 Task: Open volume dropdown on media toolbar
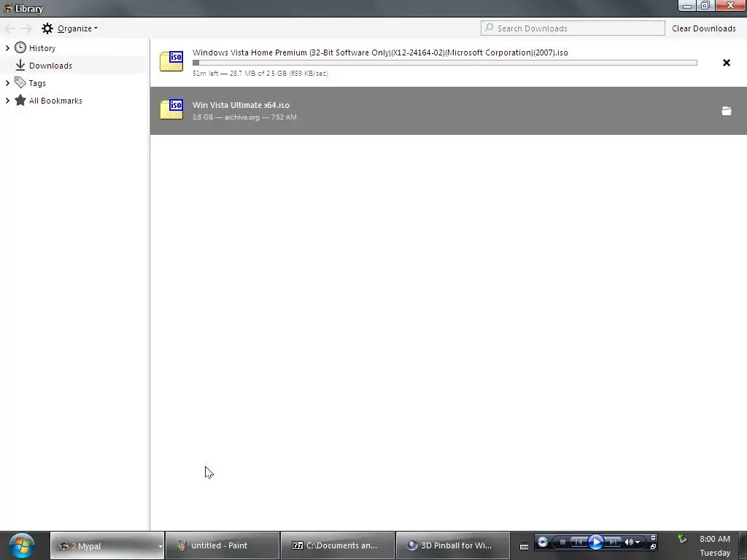point(638,542)
